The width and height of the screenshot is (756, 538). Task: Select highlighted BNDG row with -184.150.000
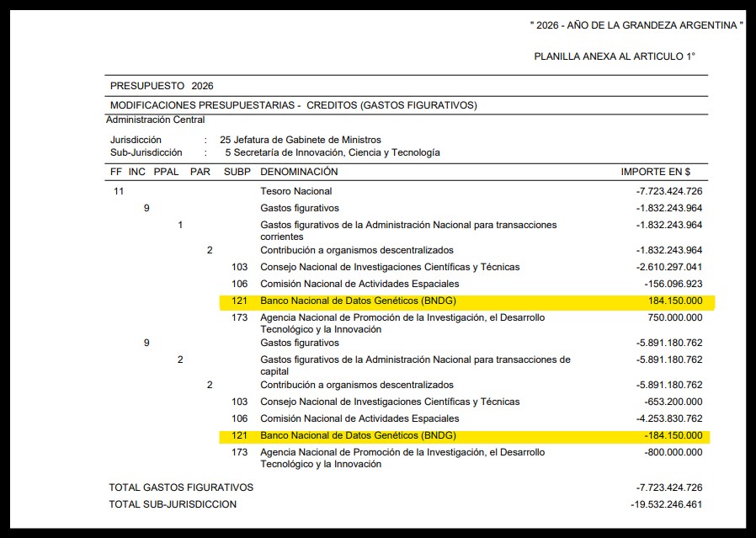coord(465,436)
